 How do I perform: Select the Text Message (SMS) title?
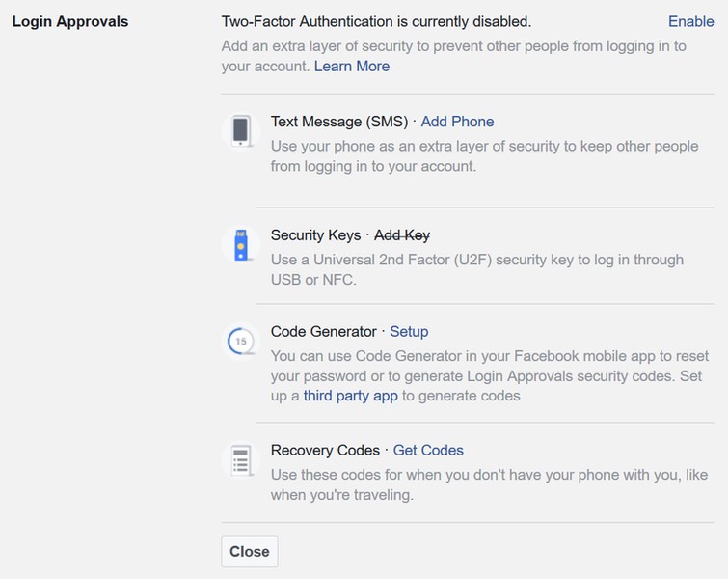pos(340,122)
